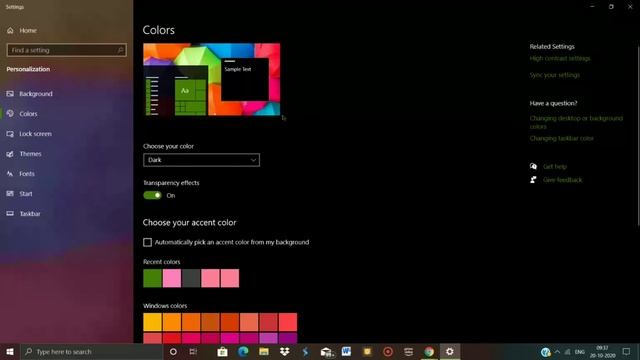Open Task View from the taskbar

(x=193, y=351)
